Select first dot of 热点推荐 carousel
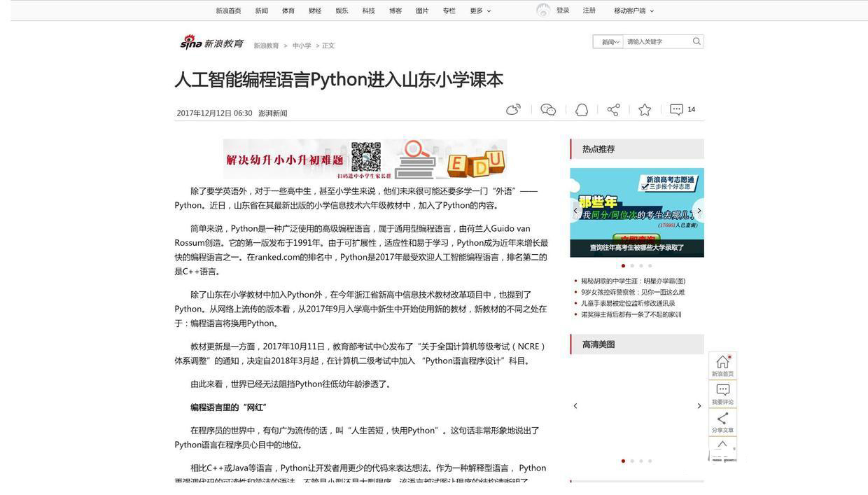 tap(623, 266)
